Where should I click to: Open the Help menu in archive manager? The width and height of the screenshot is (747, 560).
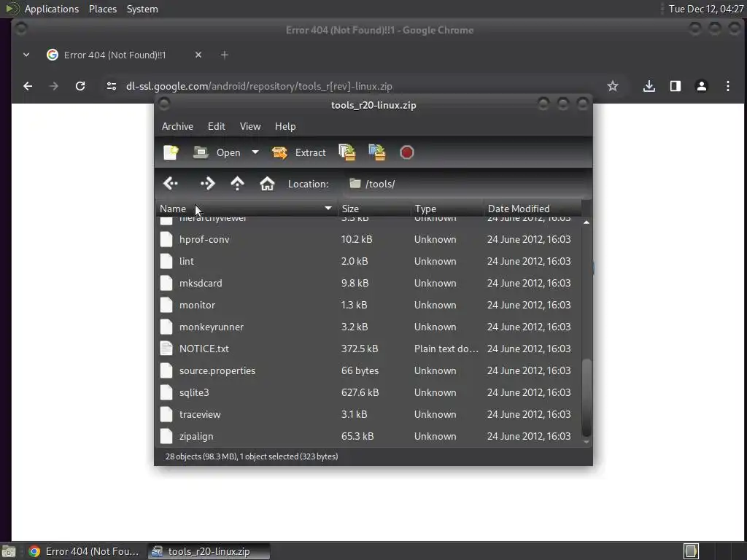coord(285,126)
